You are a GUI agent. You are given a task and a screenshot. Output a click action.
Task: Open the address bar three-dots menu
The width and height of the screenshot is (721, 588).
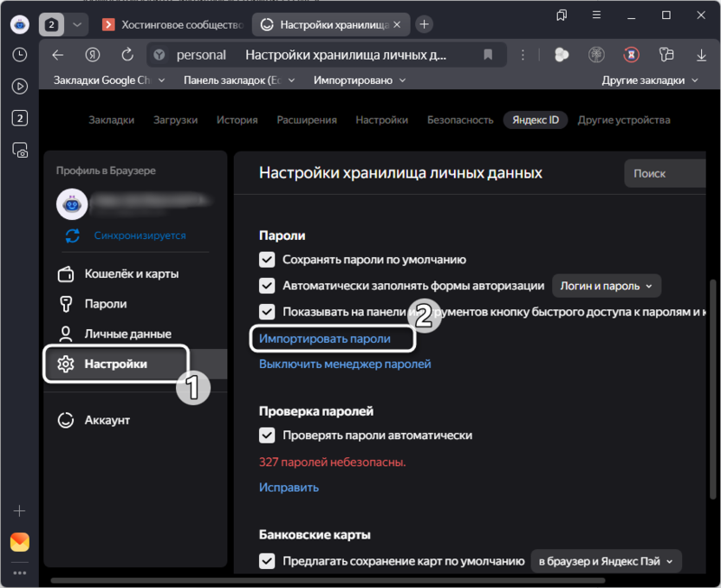click(523, 55)
